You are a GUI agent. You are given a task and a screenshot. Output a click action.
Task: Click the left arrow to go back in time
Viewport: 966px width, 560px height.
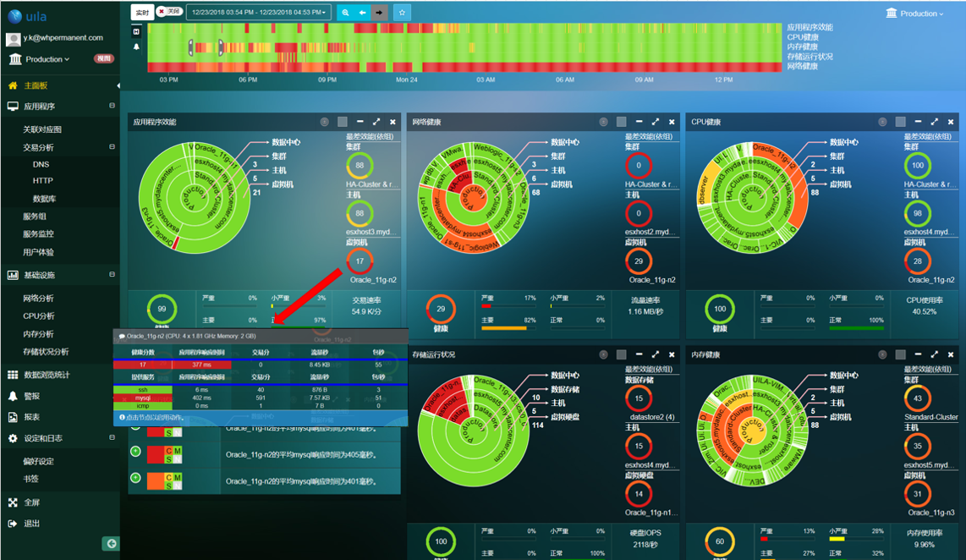tap(363, 13)
